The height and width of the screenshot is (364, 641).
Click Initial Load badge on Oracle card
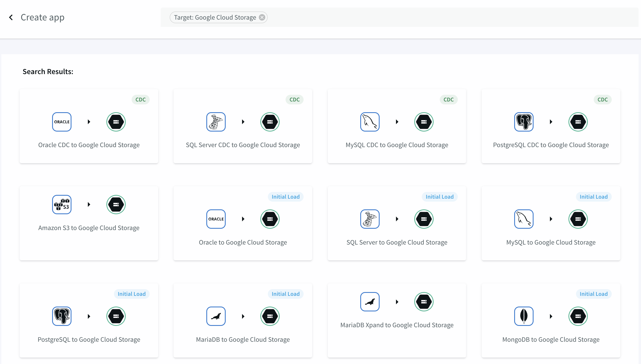click(285, 197)
